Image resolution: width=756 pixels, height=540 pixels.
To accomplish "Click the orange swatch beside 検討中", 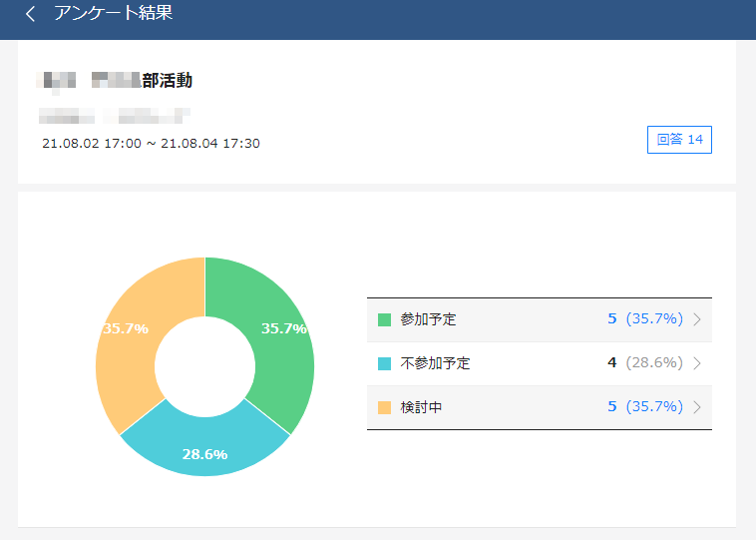I will pos(385,407).
